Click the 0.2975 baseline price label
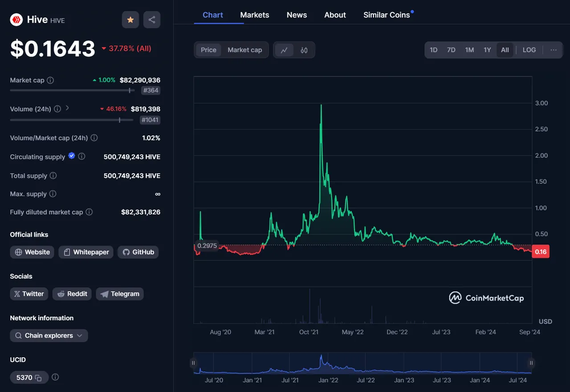This screenshot has width=570, height=392. click(x=207, y=246)
